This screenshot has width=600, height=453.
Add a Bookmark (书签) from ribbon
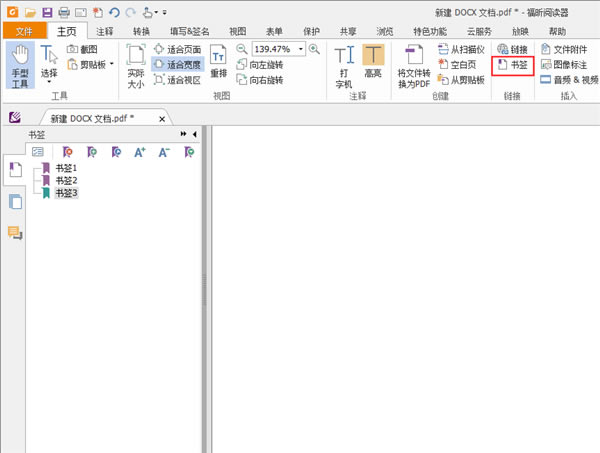(513, 65)
